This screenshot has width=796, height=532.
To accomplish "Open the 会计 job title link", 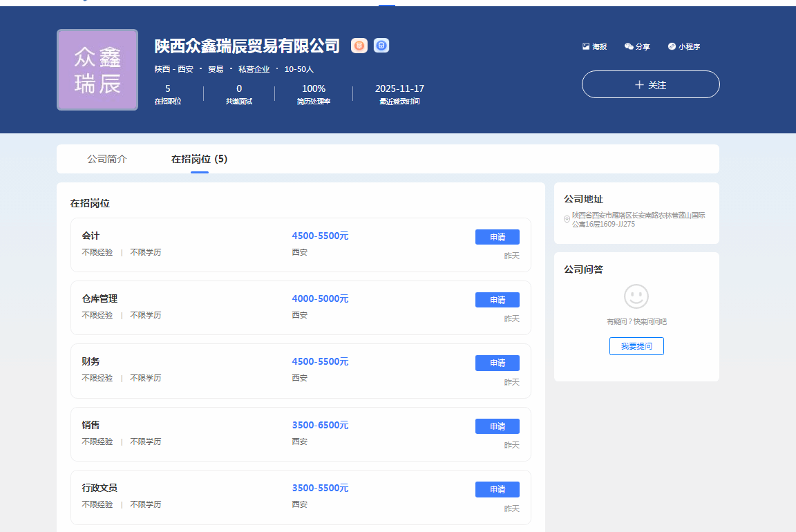I will click(91, 236).
